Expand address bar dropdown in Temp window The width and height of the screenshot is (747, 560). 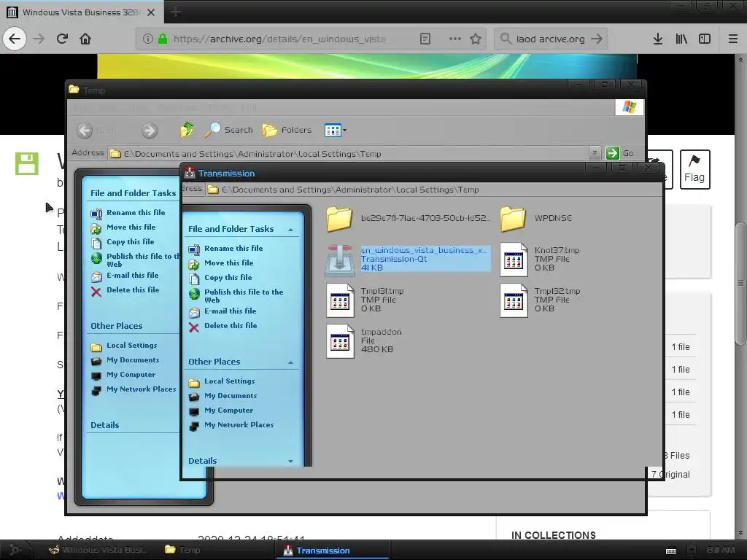[x=594, y=153]
